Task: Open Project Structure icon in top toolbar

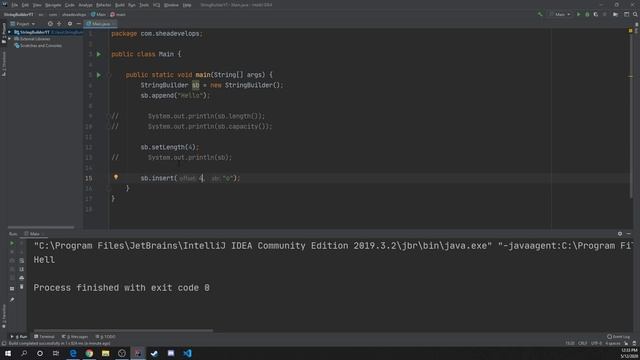Action: 616,14
